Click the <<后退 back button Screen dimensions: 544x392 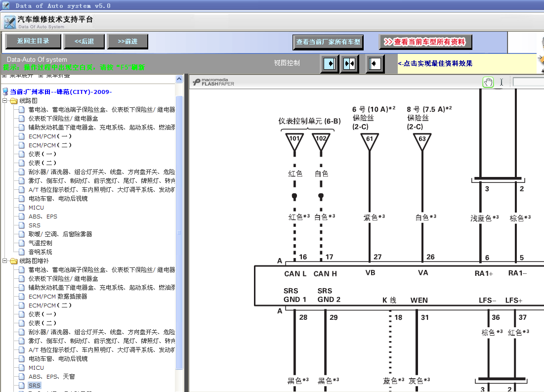pyautogui.click(x=84, y=42)
